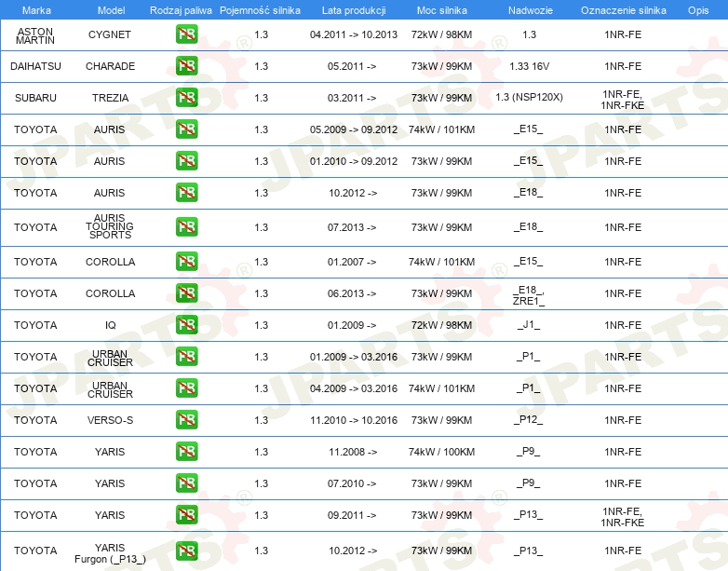This screenshot has height=571, width=728.
Task: Click fuel icon in Urban Cruiser 04.2009 row
Action: (x=186, y=387)
